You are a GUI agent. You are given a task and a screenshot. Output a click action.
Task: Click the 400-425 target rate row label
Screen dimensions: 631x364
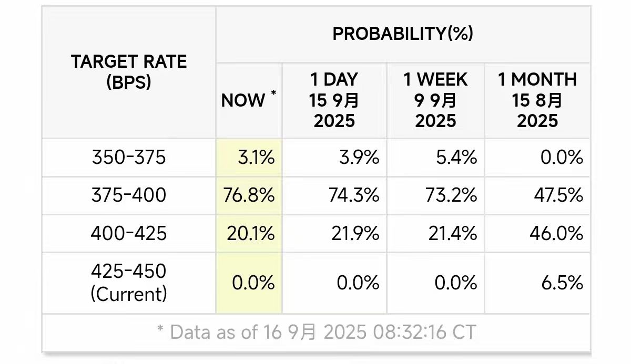pyautogui.click(x=129, y=233)
